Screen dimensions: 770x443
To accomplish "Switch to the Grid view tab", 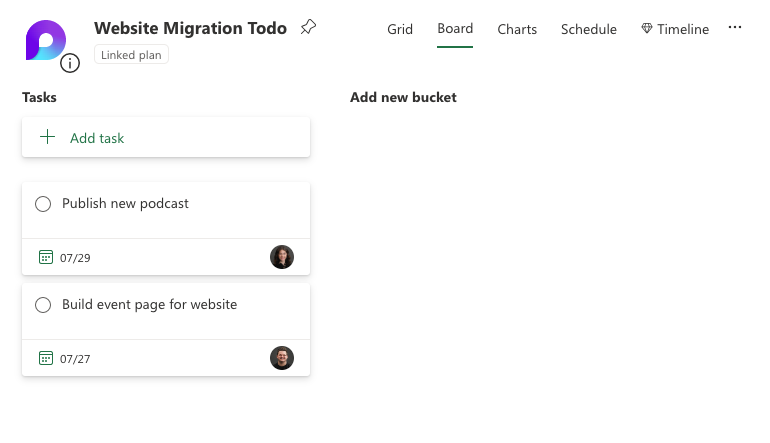I will pos(400,29).
